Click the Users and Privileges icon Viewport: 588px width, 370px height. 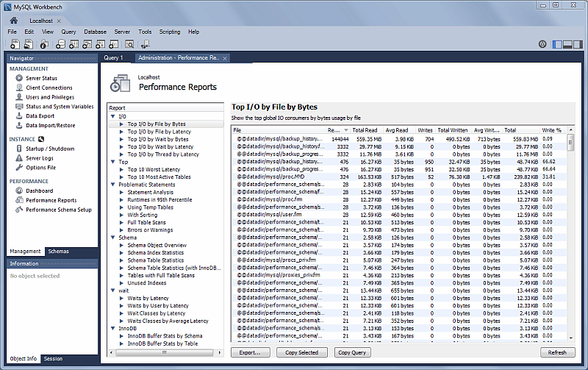pos(18,97)
